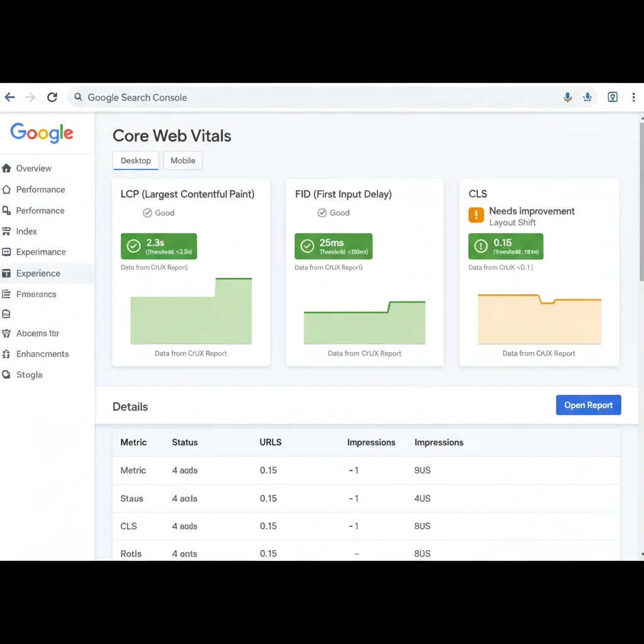Click the home icon beside Overview
The image size is (644, 644).
[x=6, y=168]
